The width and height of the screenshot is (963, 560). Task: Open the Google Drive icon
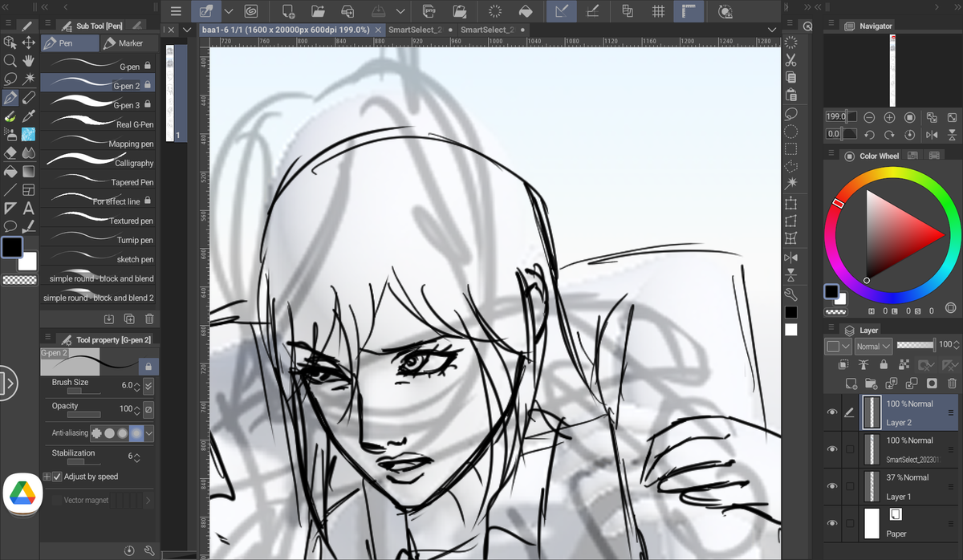[x=22, y=495]
